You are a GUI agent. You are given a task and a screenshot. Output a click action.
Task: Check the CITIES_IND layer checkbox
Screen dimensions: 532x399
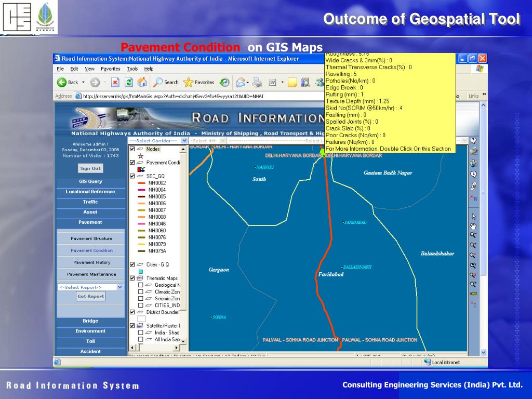[x=140, y=305]
